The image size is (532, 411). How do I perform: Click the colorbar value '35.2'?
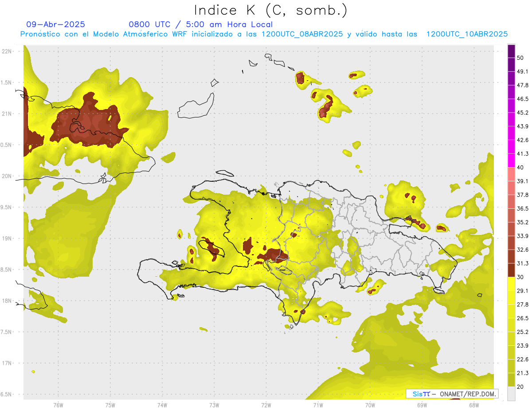click(x=523, y=223)
